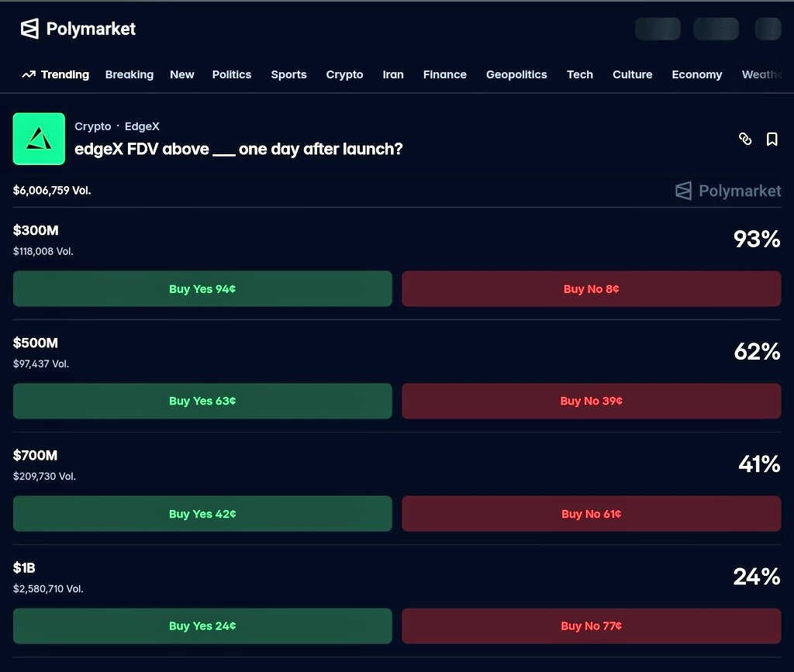Click the Polymarket wordmark in header
Image resolution: width=794 pixels, height=672 pixels.
pos(91,29)
